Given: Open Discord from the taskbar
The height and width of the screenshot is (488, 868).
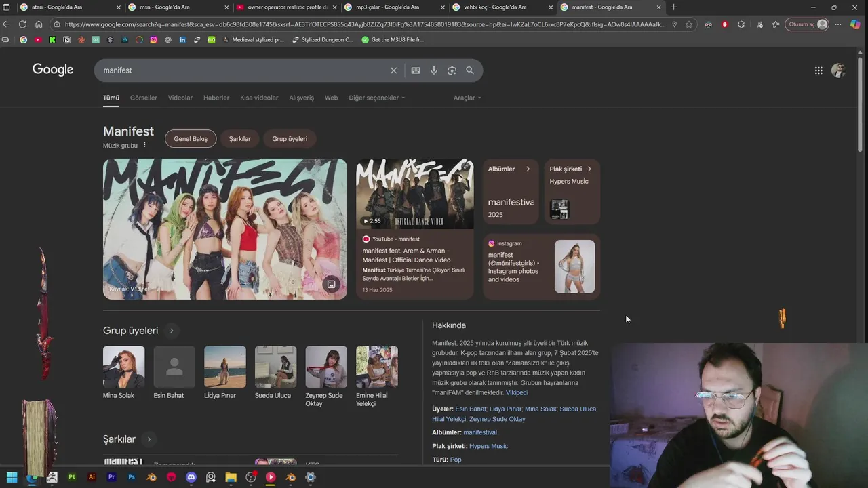Looking at the screenshot, I should click(x=191, y=477).
